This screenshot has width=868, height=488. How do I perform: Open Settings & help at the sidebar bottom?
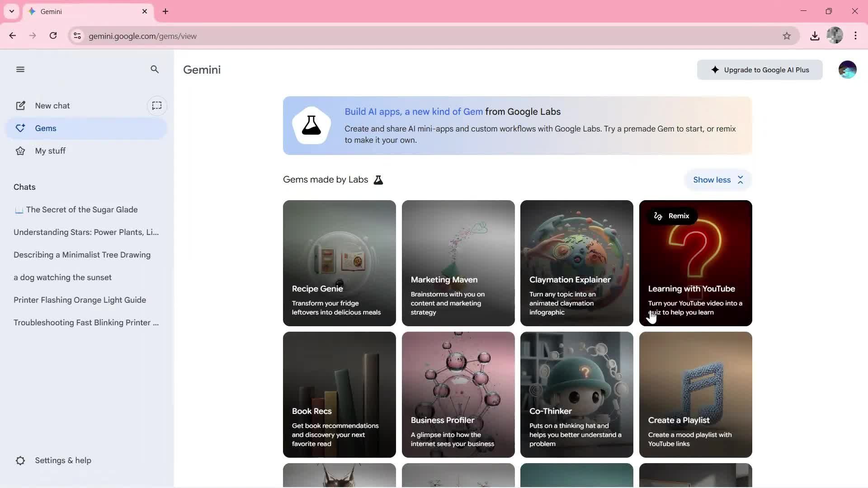click(x=53, y=460)
